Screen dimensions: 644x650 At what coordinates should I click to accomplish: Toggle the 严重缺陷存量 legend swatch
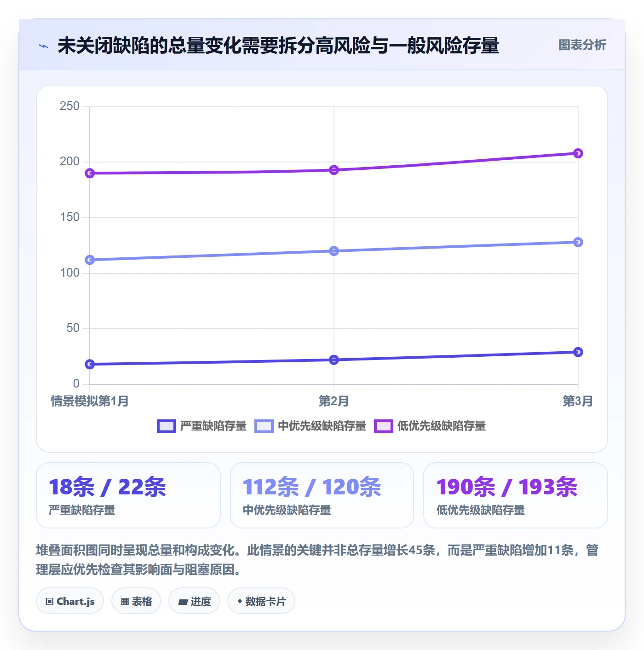pos(166,426)
